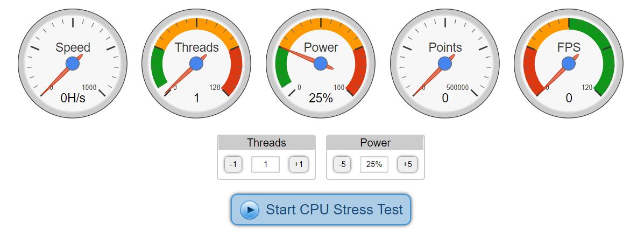Image resolution: width=644 pixels, height=244 pixels.
Task: Click the Speed gauge dial
Action: point(73,63)
